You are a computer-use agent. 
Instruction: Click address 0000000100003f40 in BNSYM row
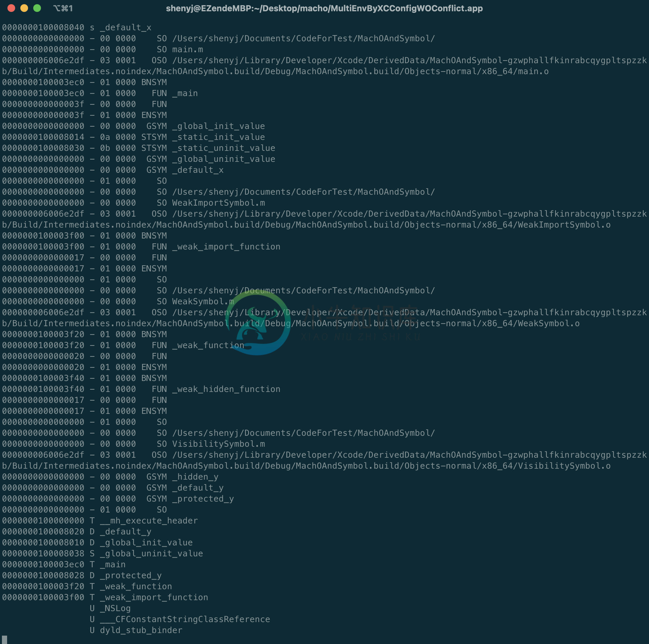43,378
